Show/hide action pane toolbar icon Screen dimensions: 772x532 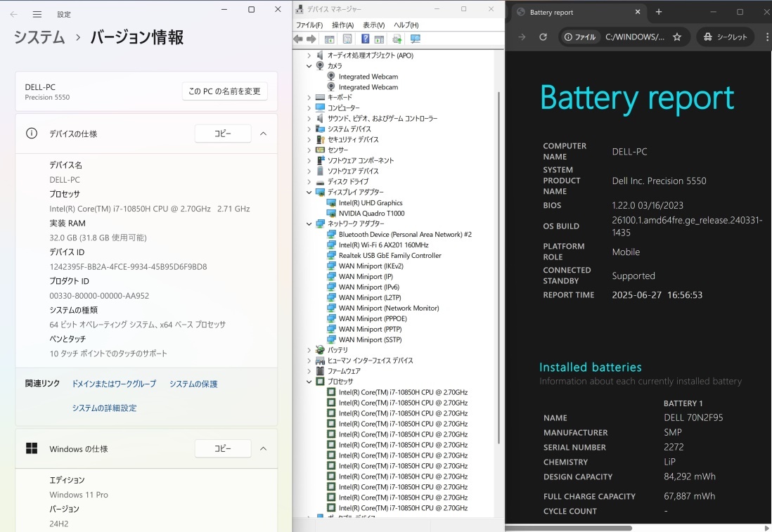[x=379, y=39]
